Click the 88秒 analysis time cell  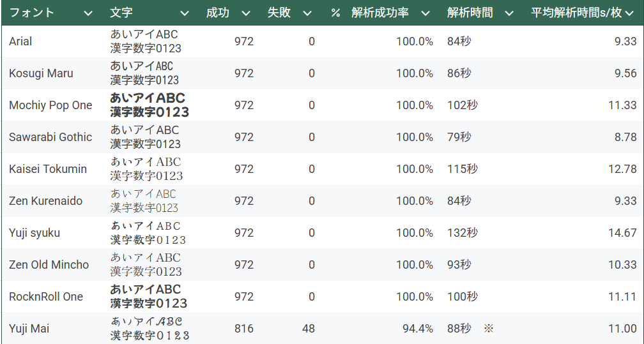459,329
